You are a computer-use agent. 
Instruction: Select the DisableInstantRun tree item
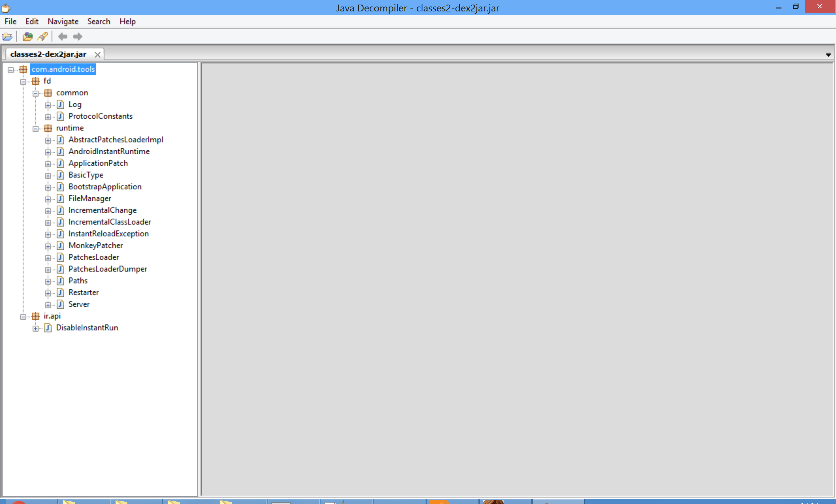(x=87, y=328)
